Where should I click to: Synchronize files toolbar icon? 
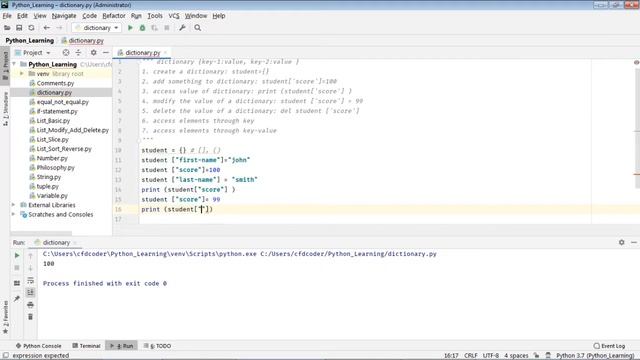tap(31, 28)
